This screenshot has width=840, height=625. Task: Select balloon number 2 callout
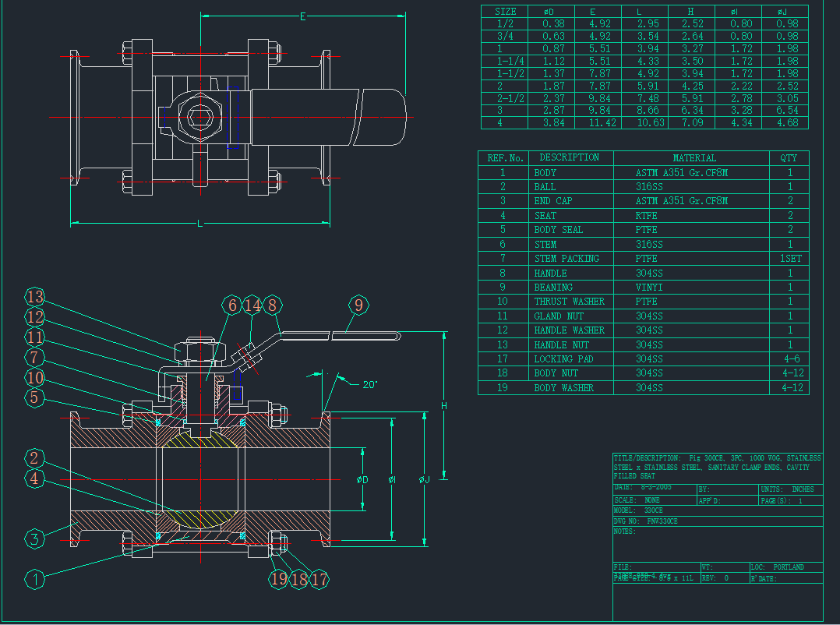point(35,458)
